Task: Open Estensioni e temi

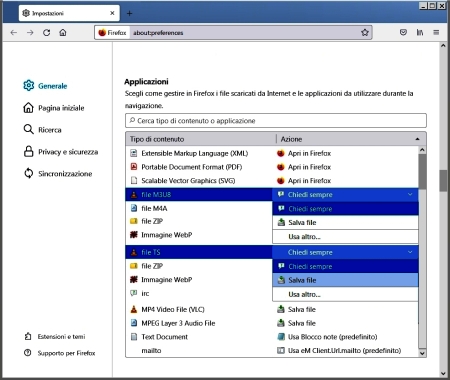Action: (x=55, y=336)
